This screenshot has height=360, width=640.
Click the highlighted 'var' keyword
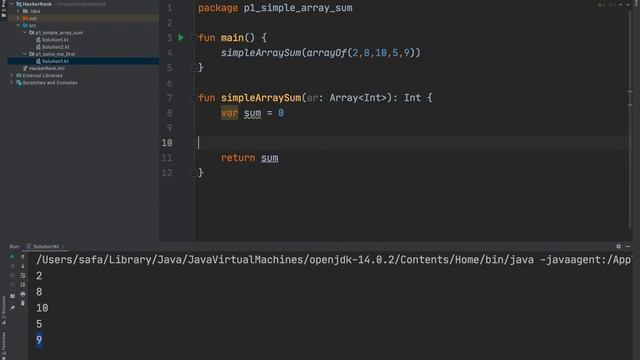pyautogui.click(x=229, y=113)
